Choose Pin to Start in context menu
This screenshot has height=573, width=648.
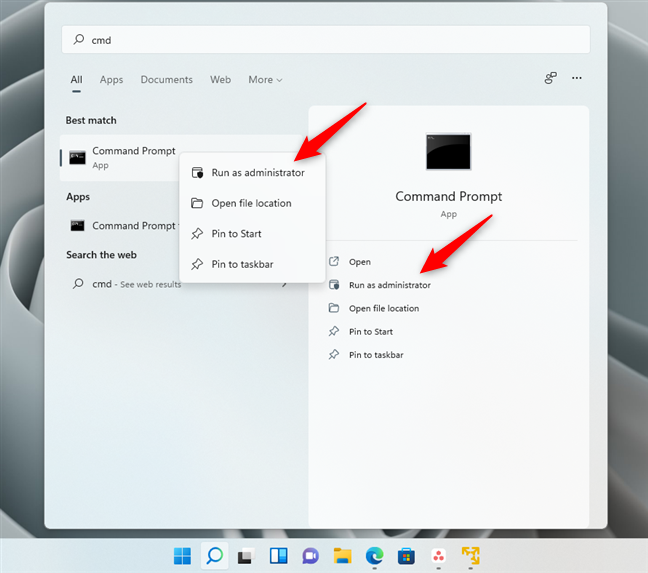(253, 234)
